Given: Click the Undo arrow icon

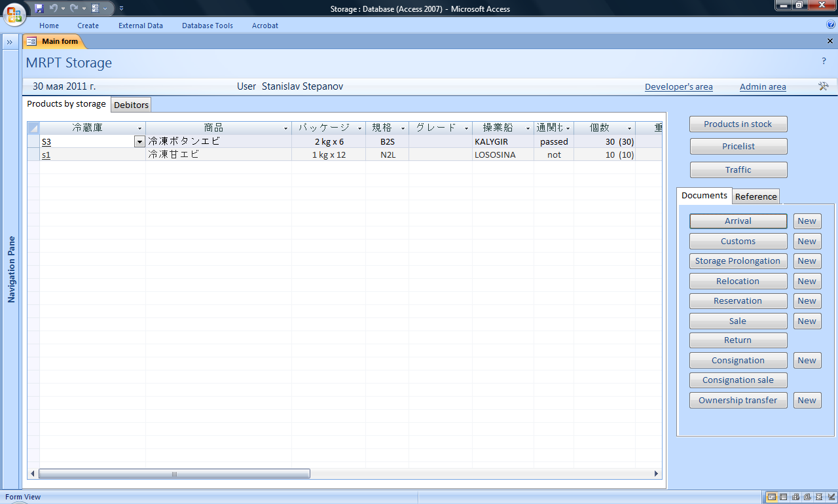Looking at the screenshot, I should 54,9.
